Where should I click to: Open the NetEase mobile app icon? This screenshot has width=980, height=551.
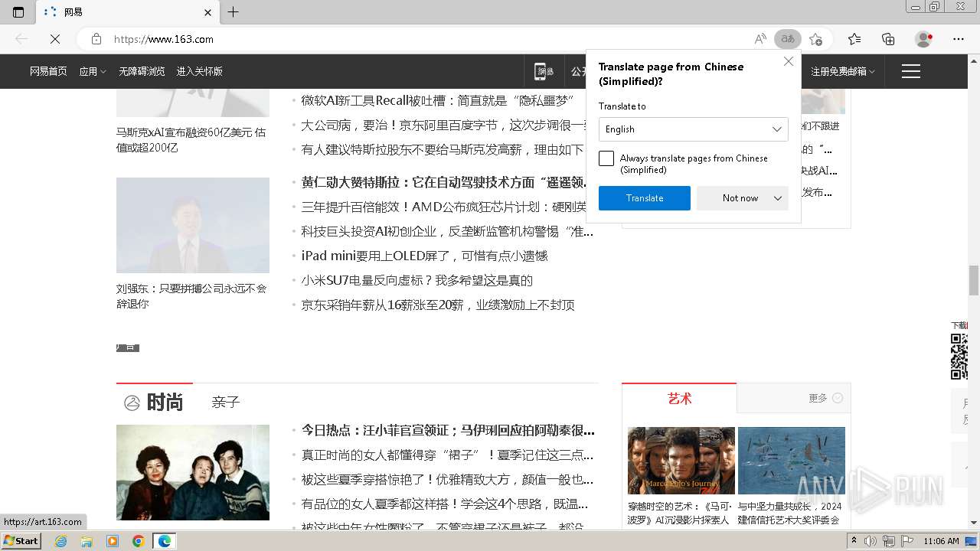544,71
